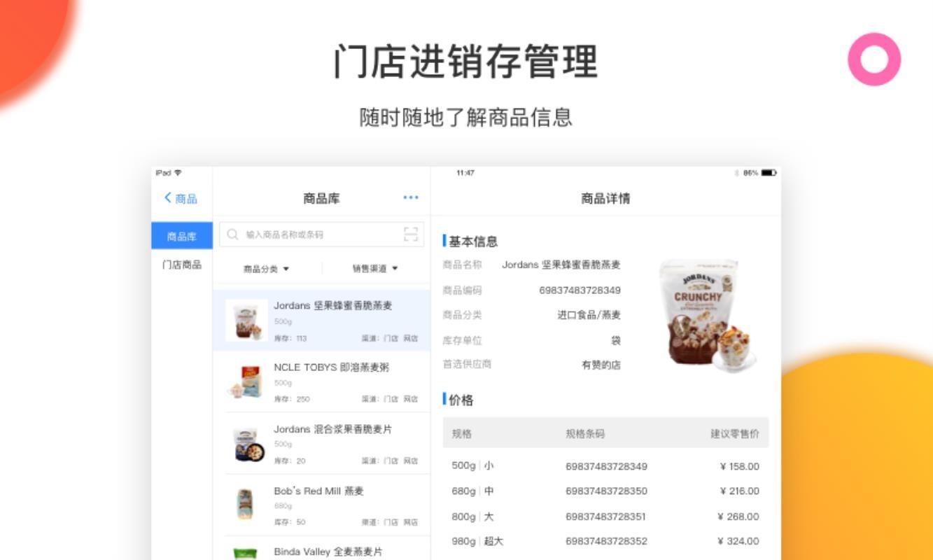Image resolution: width=933 pixels, height=560 pixels.
Task: Open the 销售渠道 filter dropdown
Action: [372, 269]
